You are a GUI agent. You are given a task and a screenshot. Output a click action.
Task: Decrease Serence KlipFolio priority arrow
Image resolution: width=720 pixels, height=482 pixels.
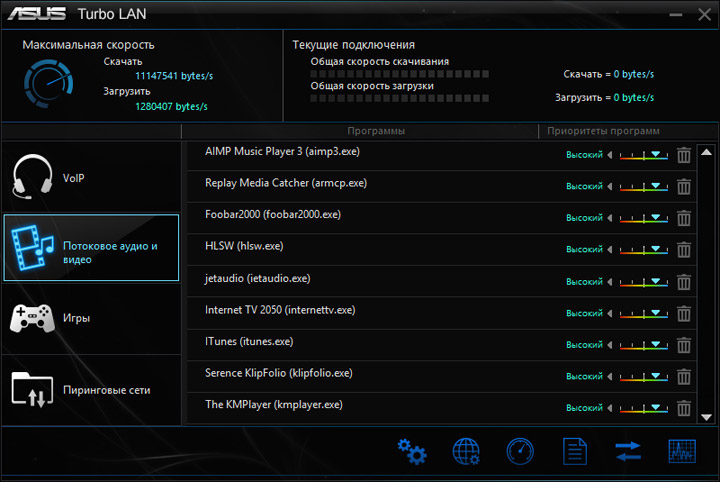click(x=610, y=376)
